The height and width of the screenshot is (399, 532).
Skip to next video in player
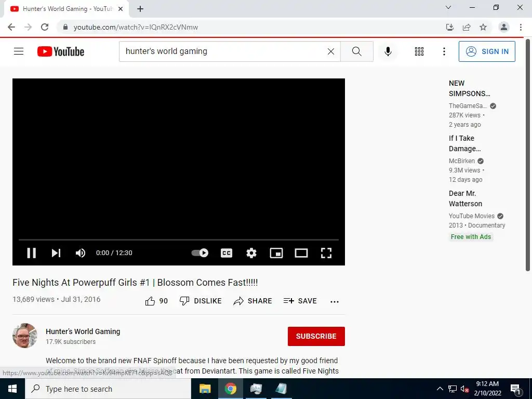click(x=56, y=253)
